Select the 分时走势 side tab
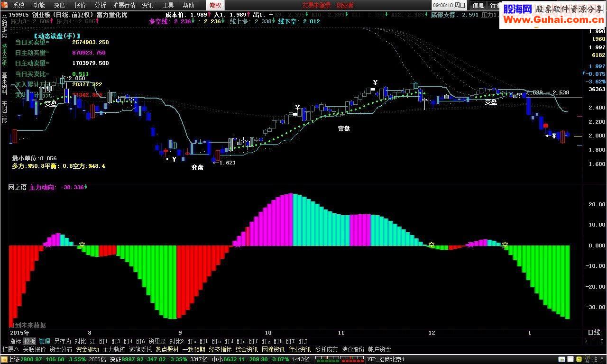Image resolution: width=607 pixels, height=364 pixels. tap(4, 27)
